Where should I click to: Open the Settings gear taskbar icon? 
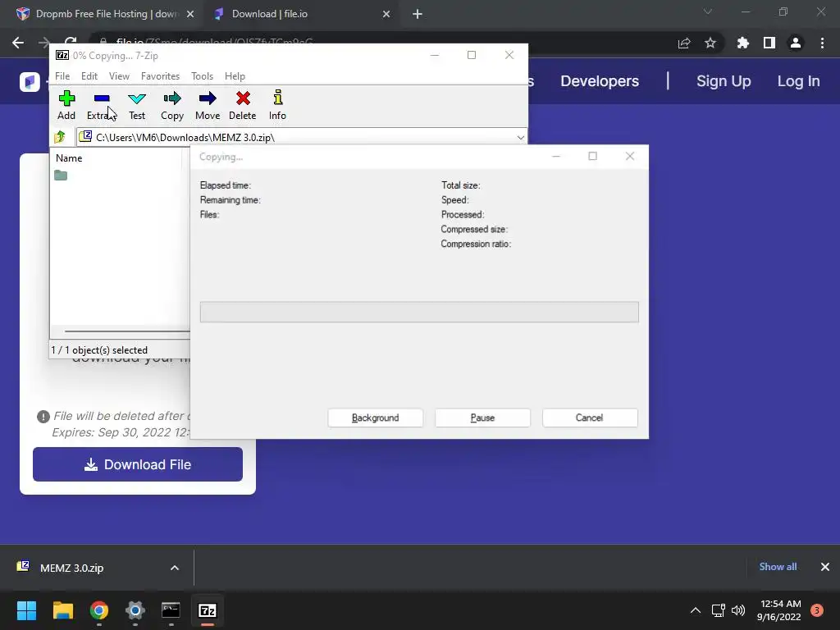coord(135,610)
